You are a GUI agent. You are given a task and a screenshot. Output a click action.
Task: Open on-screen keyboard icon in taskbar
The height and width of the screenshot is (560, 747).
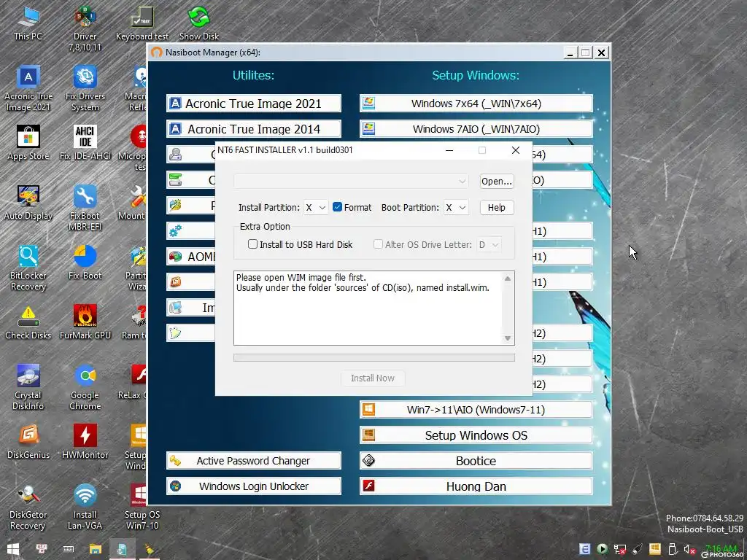click(x=68, y=550)
